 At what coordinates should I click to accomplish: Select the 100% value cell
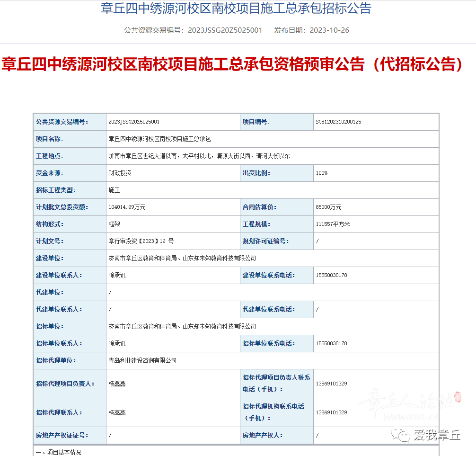[376, 173]
